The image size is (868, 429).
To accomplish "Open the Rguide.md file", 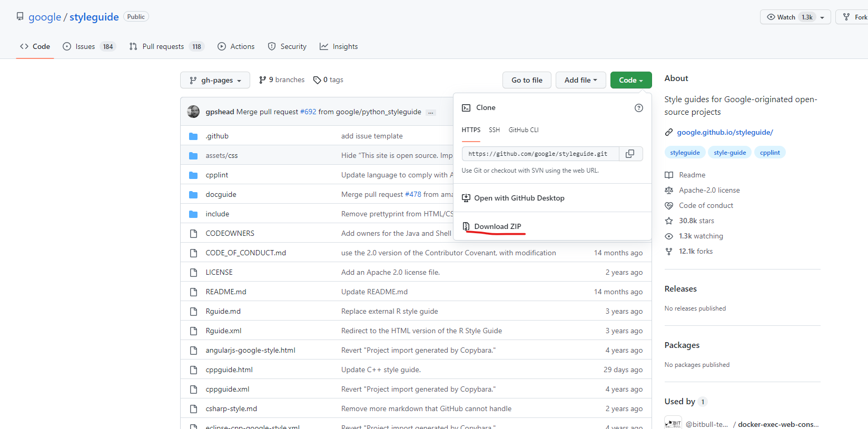I will click(x=223, y=312).
